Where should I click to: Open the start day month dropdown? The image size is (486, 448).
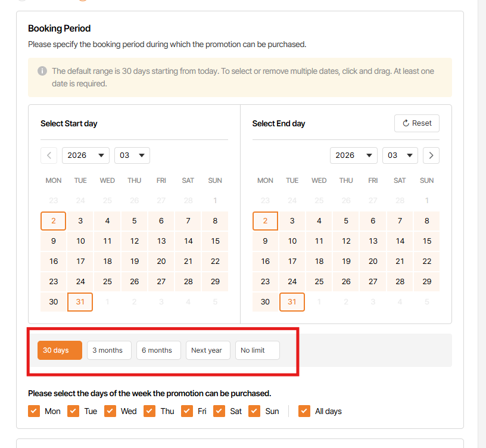point(132,155)
